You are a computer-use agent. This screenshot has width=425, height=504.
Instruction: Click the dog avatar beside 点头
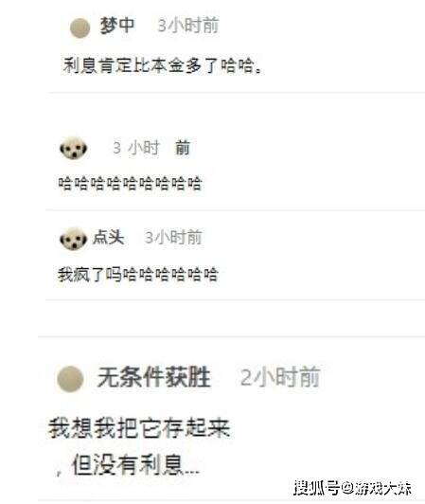[x=74, y=239]
